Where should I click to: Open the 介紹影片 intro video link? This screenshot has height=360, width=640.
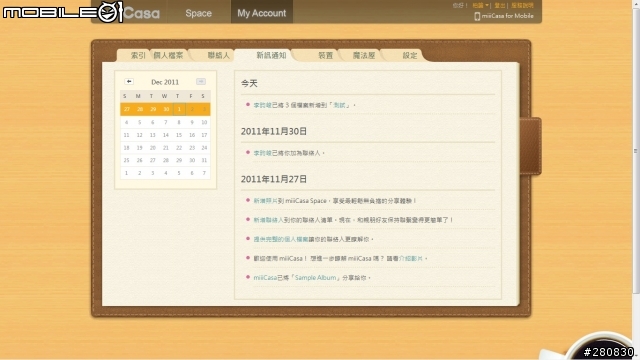point(411,258)
